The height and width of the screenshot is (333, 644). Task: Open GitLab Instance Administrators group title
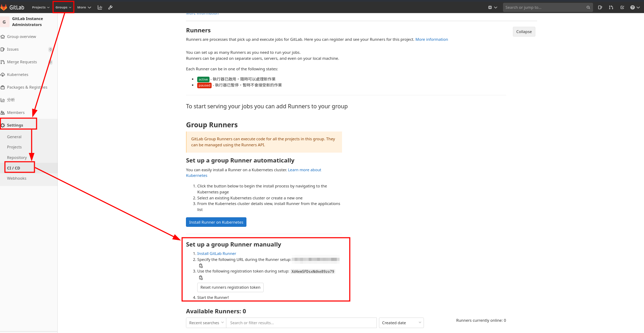(27, 22)
